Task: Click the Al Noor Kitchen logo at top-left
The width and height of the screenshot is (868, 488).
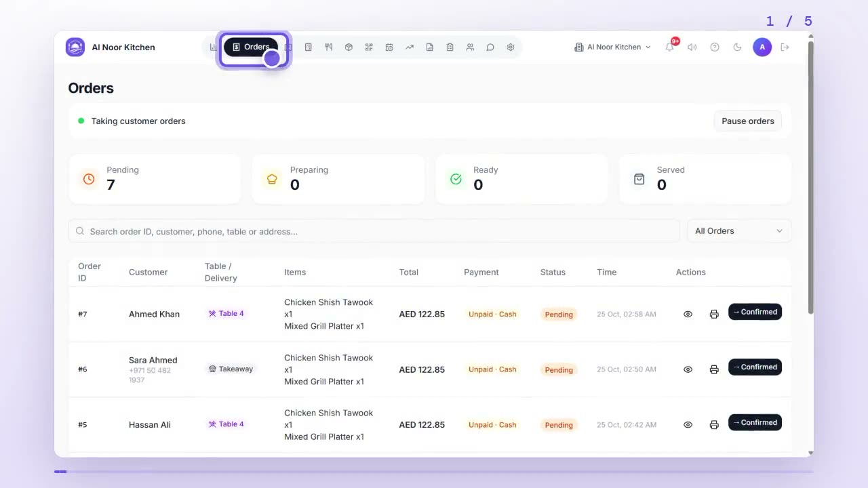Action: coord(75,47)
